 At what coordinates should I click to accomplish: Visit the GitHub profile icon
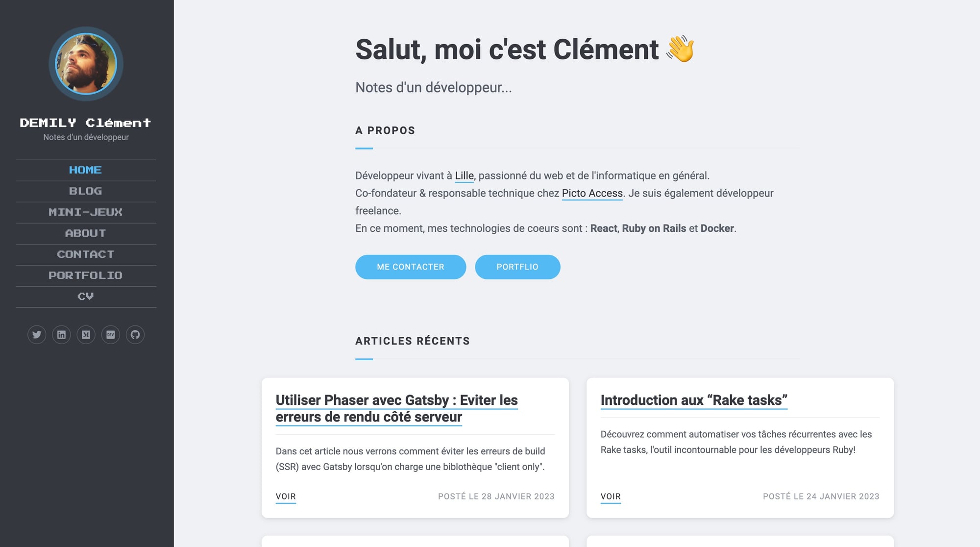click(135, 335)
